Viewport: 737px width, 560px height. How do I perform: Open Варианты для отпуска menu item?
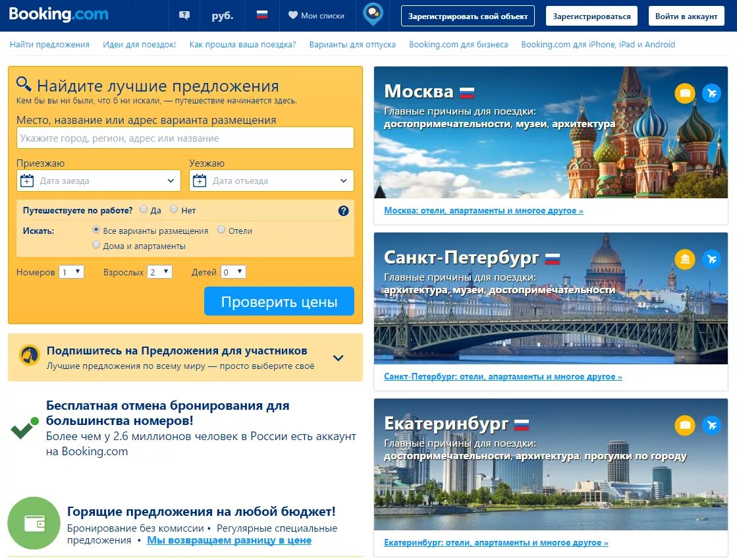[x=352, y=45]
